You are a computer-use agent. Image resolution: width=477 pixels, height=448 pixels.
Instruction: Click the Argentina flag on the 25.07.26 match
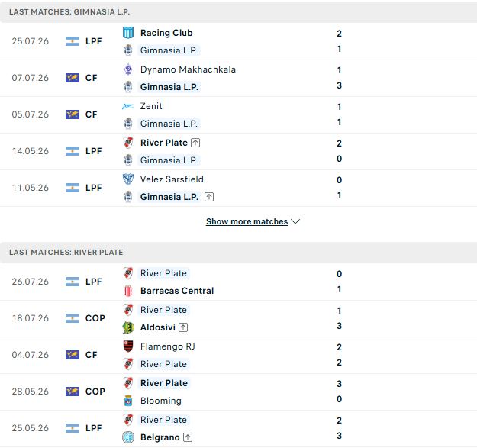(x=73, y=41)
